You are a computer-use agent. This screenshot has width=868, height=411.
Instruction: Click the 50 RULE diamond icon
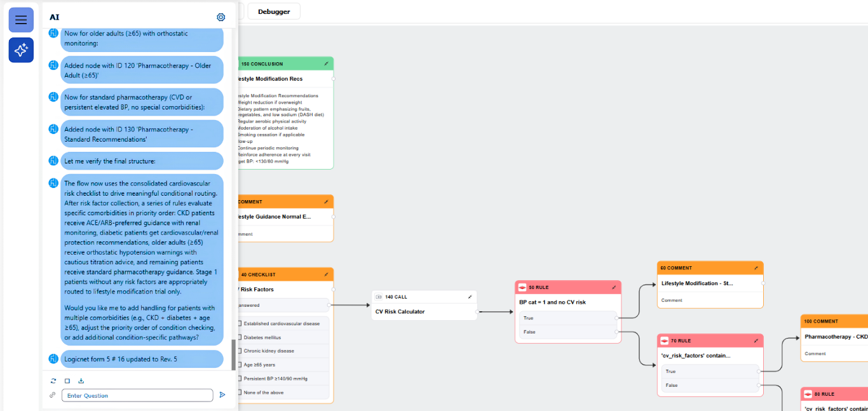point(522,287)
